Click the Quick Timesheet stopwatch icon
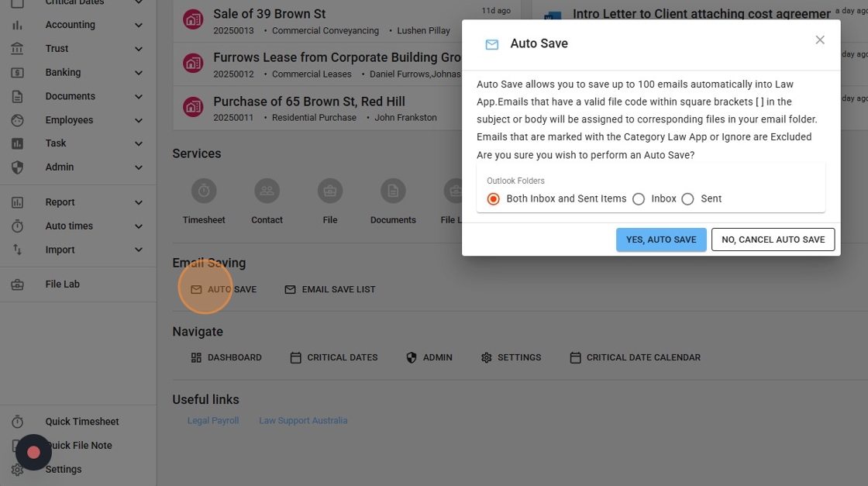The width and height of the screenshot is (868, 486). [17, 422]
